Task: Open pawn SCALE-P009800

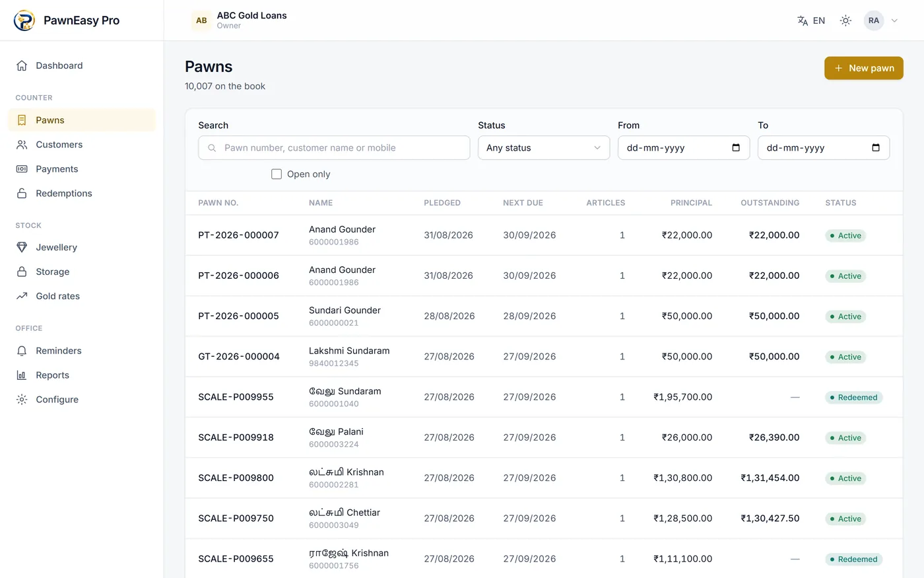Action: [236, 478]
